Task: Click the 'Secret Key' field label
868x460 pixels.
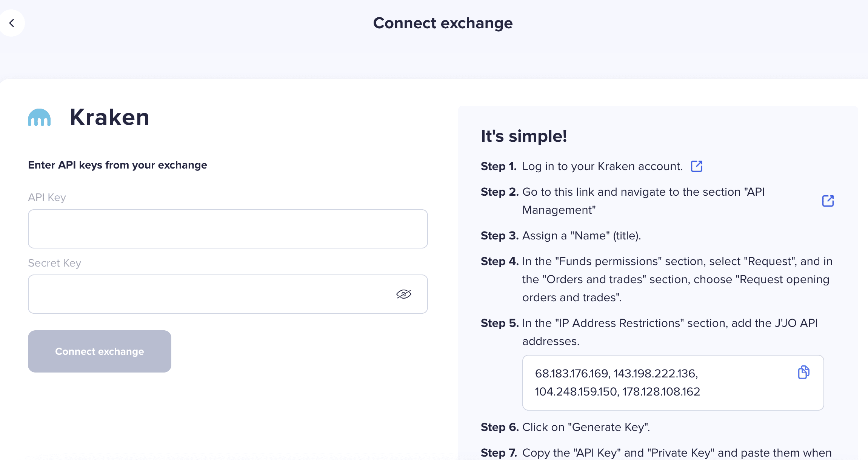Action: 55,263
